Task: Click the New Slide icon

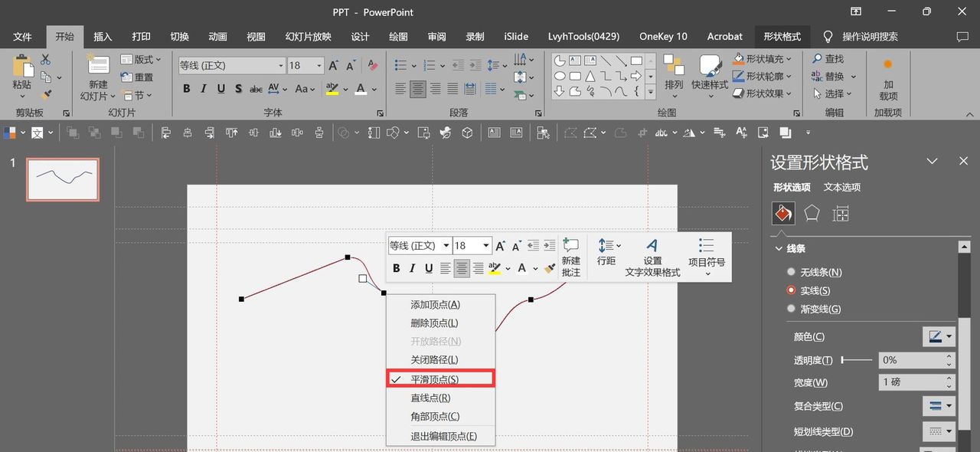Action: (x=98, y=66)
